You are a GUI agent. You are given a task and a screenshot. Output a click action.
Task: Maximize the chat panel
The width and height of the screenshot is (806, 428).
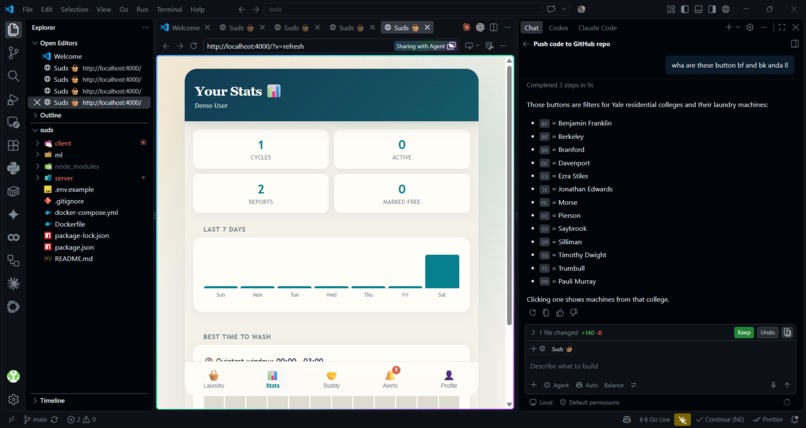782,27
